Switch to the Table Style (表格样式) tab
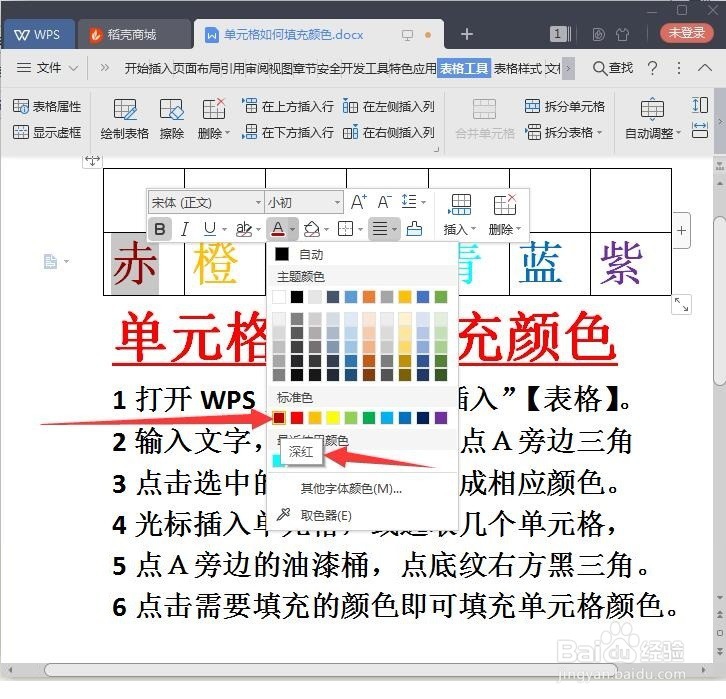The width and height of the screenshot is (726, 699). (517, 68)
